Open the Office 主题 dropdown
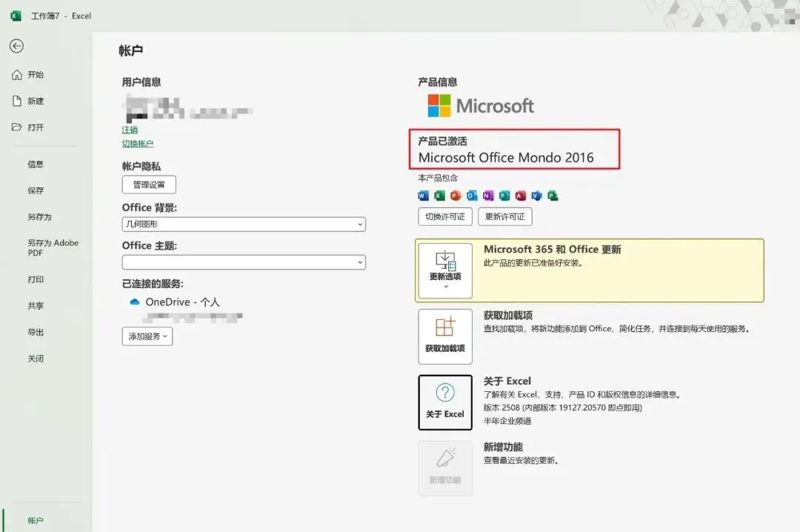This screenshot has height=532, width=800. coord(244,262)
